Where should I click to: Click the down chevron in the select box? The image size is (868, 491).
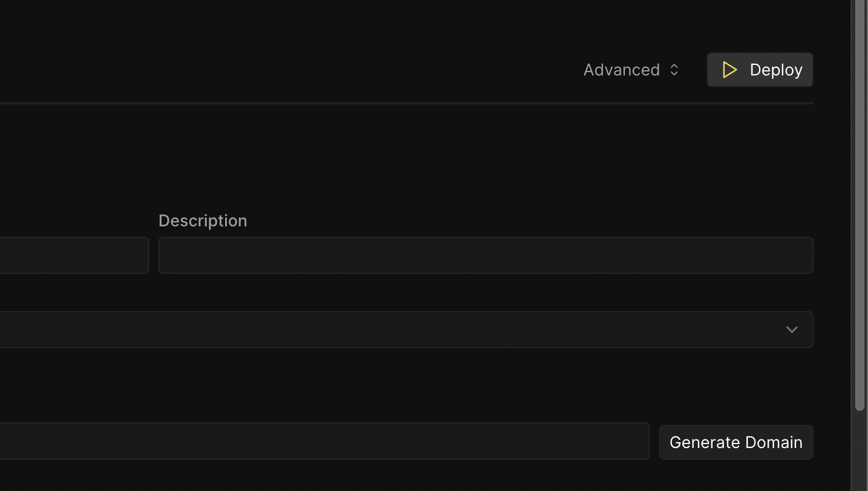click(791, 330)
